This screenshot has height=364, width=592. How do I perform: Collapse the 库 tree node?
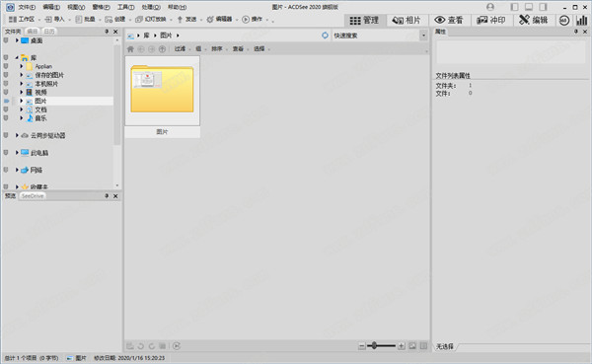click(17, 58)
